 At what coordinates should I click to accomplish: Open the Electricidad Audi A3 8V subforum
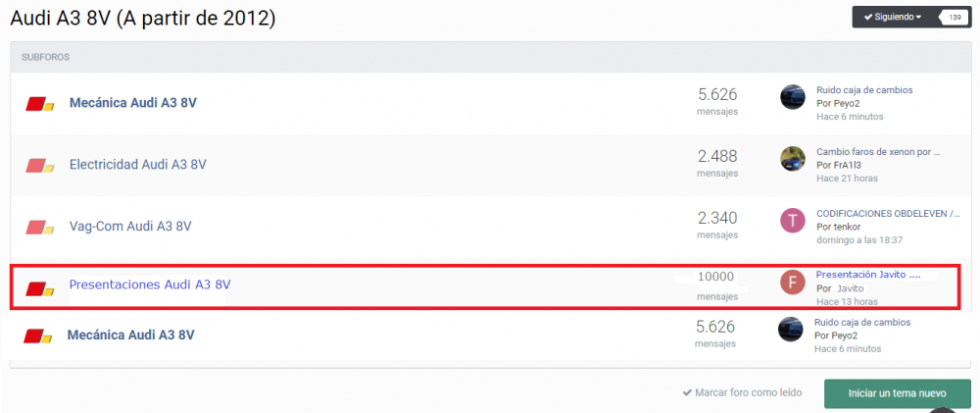pyautogui.click(x=138, y=165)
